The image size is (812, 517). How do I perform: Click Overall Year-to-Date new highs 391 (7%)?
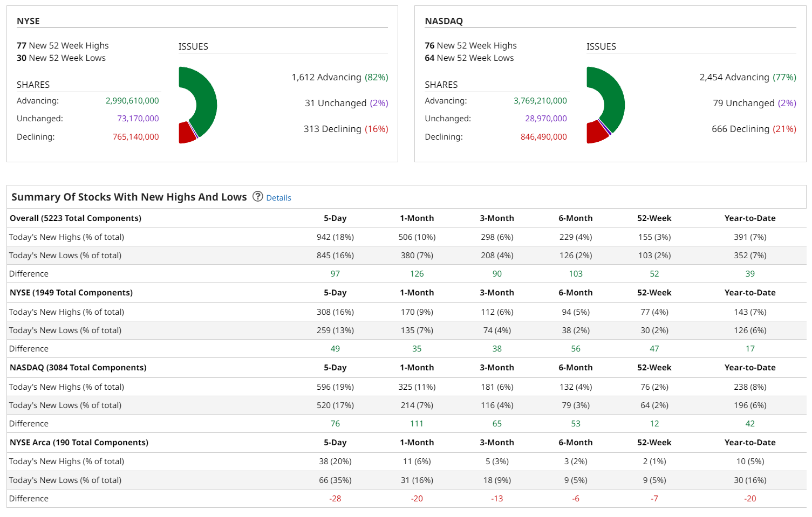750,237
